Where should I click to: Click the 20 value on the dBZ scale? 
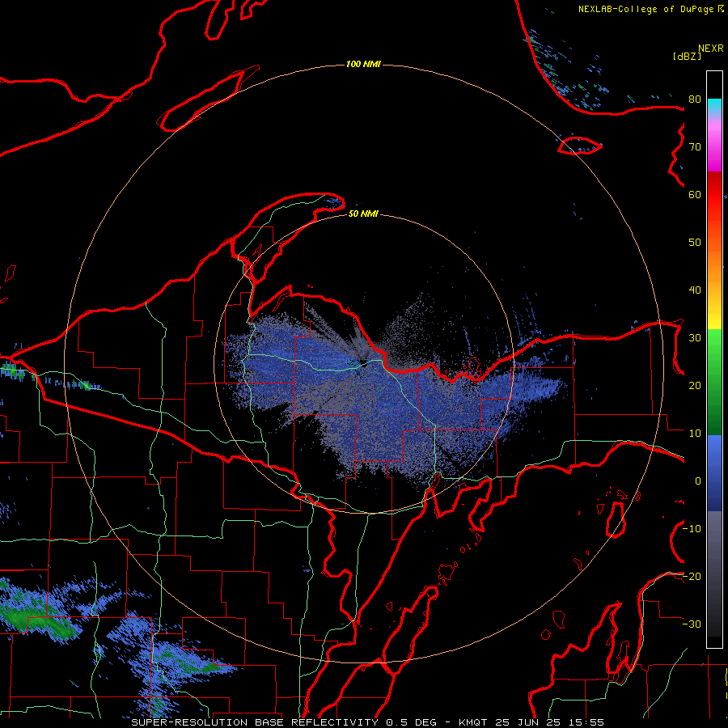pos(695,385)
